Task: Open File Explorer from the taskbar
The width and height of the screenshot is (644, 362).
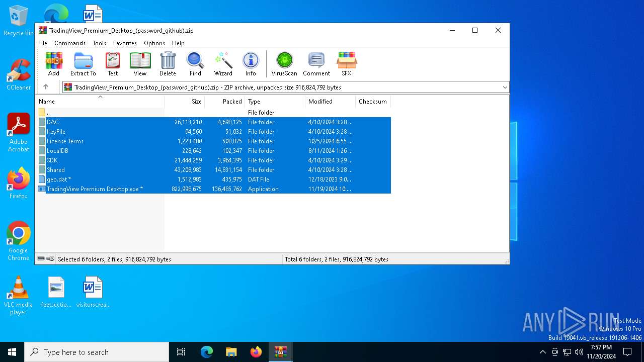Action: tap(231, 352)
